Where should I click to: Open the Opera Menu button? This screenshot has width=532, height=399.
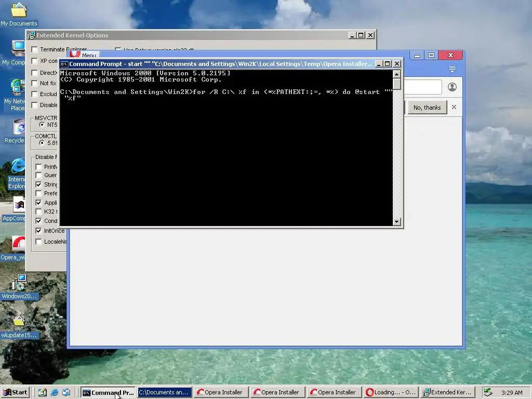click(84, 55)
